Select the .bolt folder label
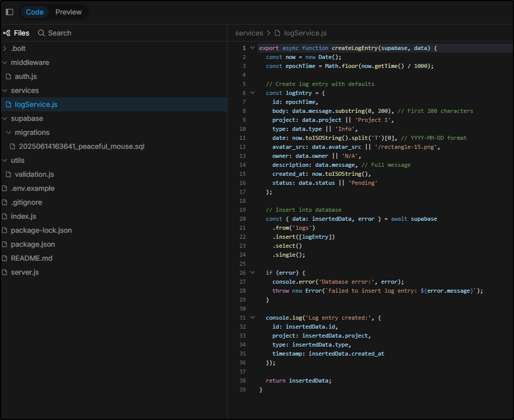Image resolution: width=514 pixels, height=420 pixels. point(18,48)
